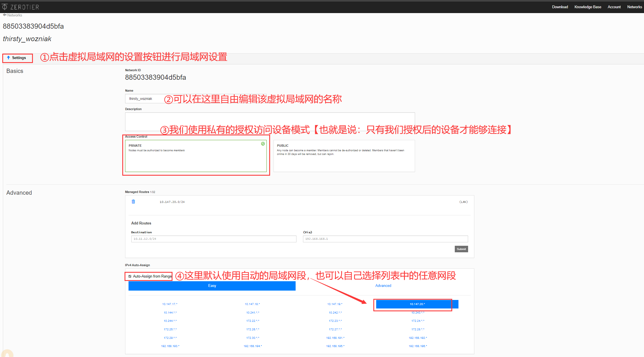Viewport: 644px width, 357px height.
Task: Choose the 172.27.*.* range
Action: (335, 329)
